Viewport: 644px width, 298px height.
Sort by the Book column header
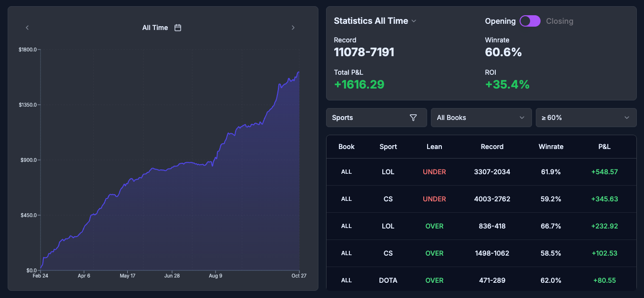[347, 147]
